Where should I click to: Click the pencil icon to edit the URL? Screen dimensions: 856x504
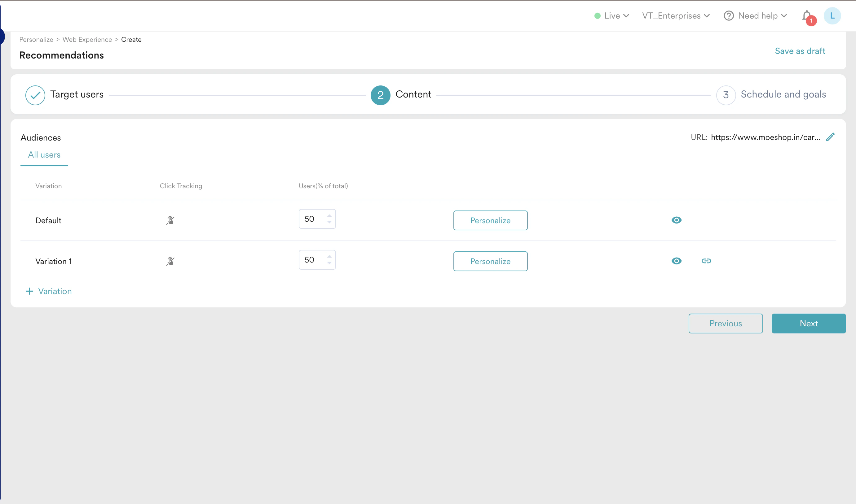831,137
